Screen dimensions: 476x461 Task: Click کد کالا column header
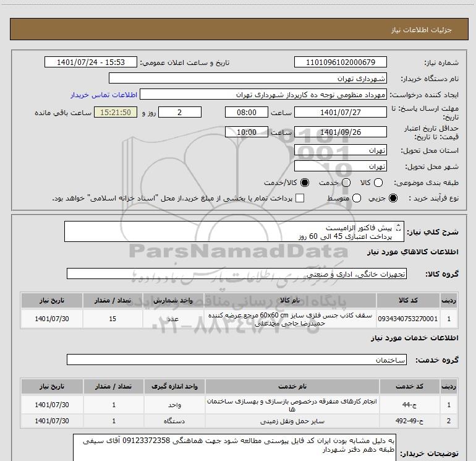tap(408, 300)
